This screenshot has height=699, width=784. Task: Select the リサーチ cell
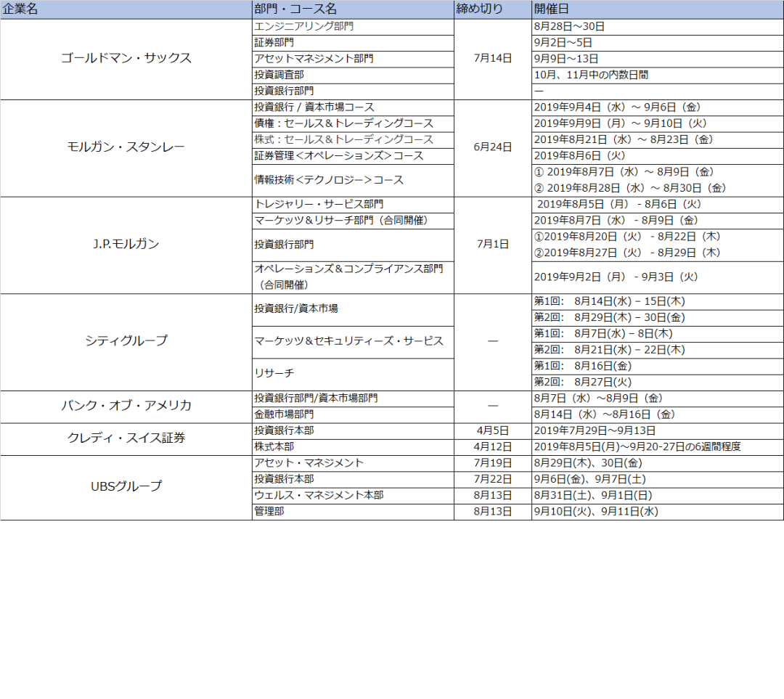353,375
